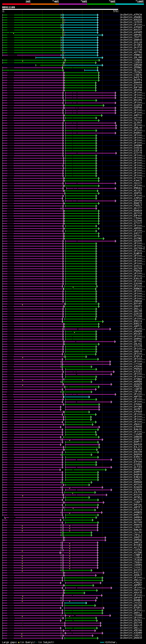Viewport: 146px width, 644px height.
Task: Choose hit UniRef100_Q4PEW1
Action: (131, 540)
